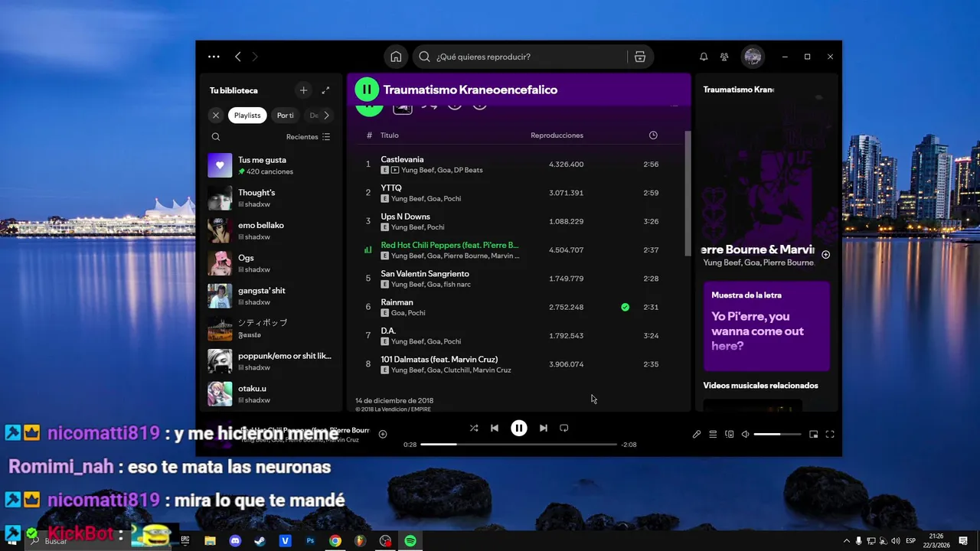Select the D.A. track row
Viewport: 980px width, 551px height.
coord(518,335)
